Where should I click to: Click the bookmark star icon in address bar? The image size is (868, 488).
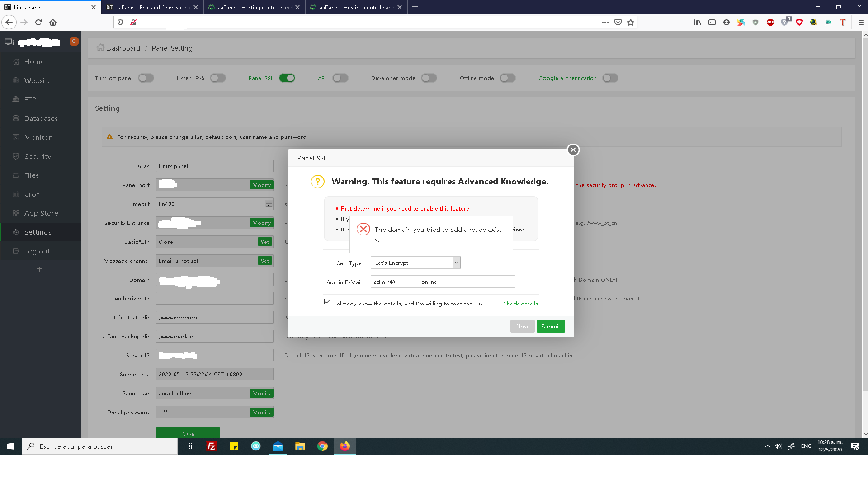631,22
